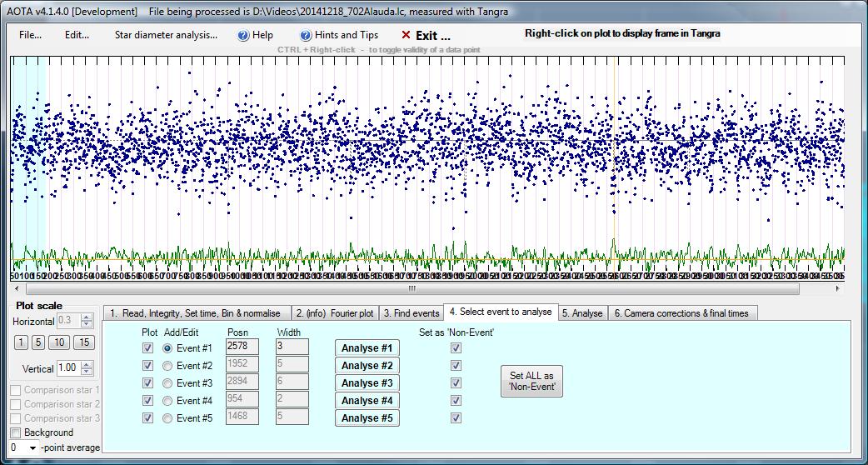Set horizontal scale with button 1

(21, 342)
